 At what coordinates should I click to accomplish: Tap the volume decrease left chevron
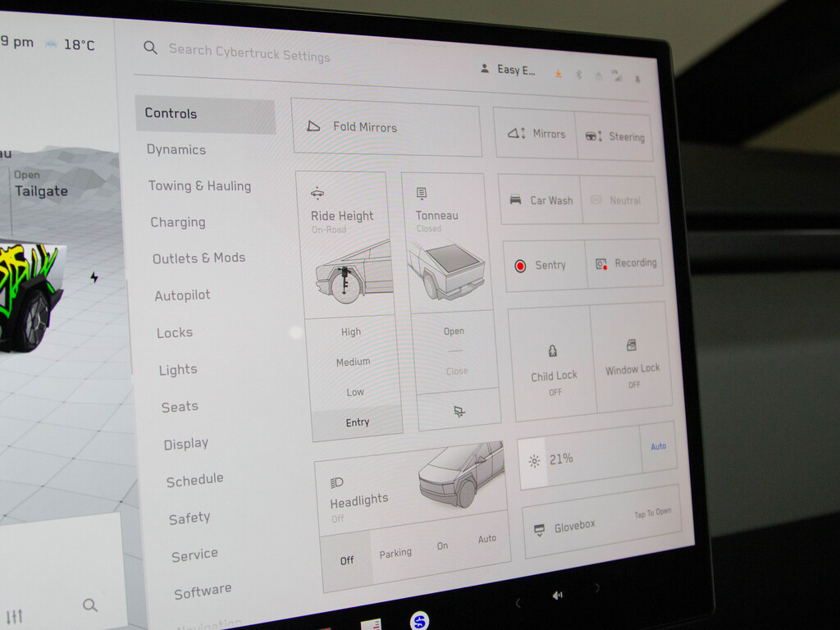(x=518, y=603)
